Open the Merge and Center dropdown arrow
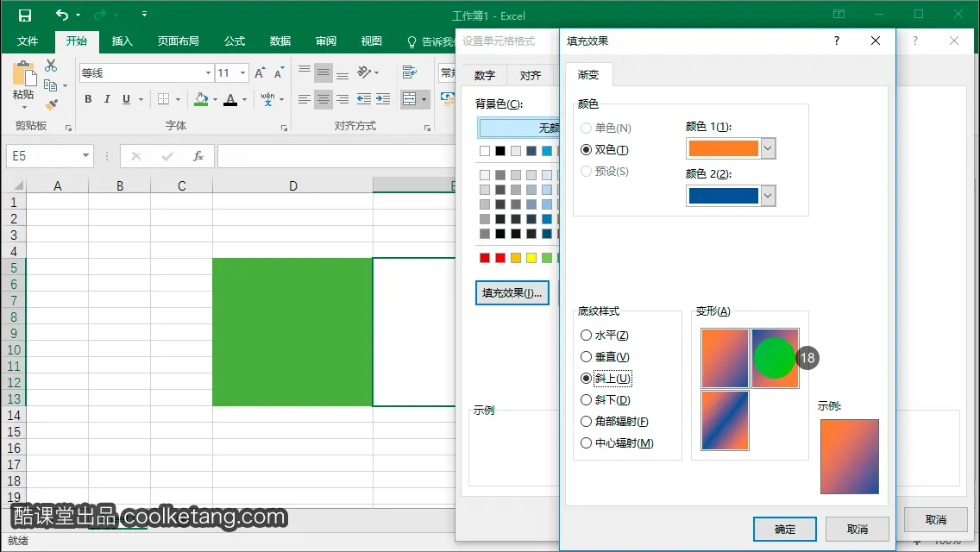Image resolution: width=980 pixels, height=552 pixels. [424, 99]
